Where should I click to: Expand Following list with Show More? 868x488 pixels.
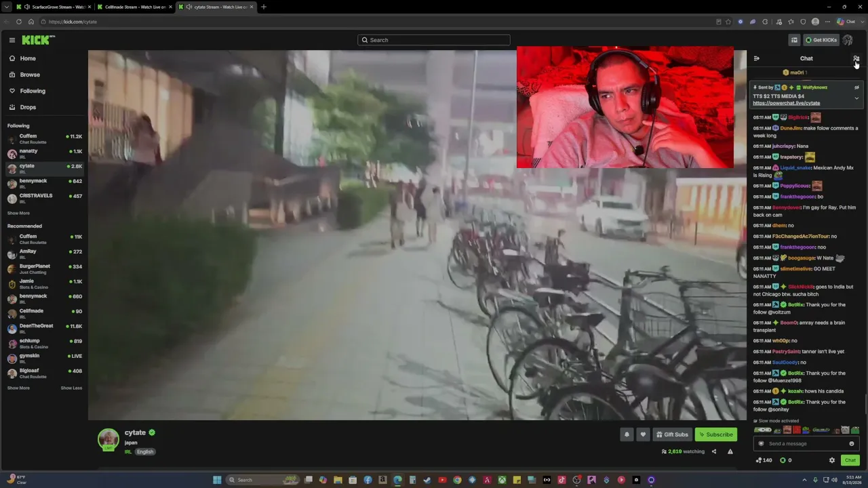pyautogui.click(x=18, y=213)
